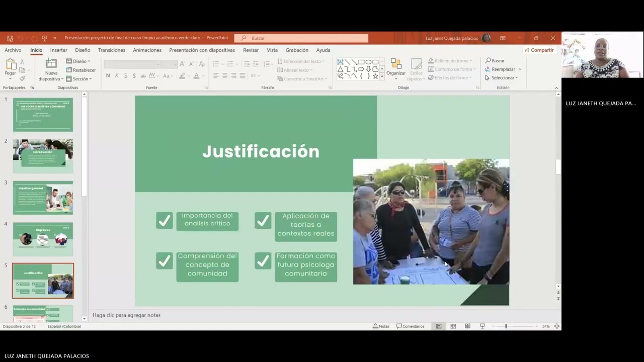Toggle center text alignment
This screenshot has height=362, width=644.
pos(225,76)
